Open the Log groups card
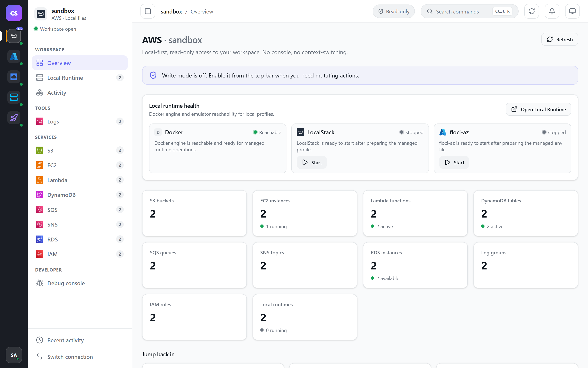588x368 pixels. click(x=526, y=265)
